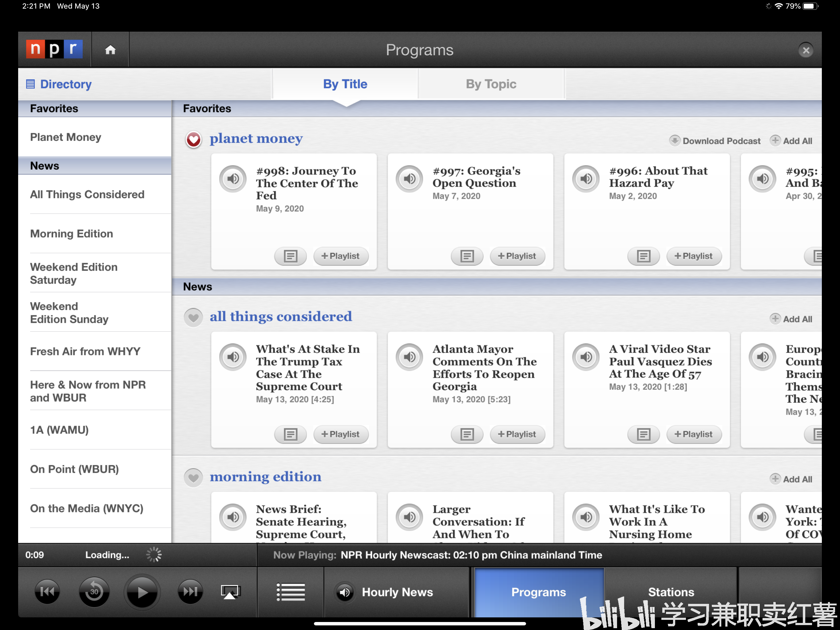The height and width of the screenshot is (630, 840).
Task: Tap the NPR logo
Action: click(x=54, y=50)
